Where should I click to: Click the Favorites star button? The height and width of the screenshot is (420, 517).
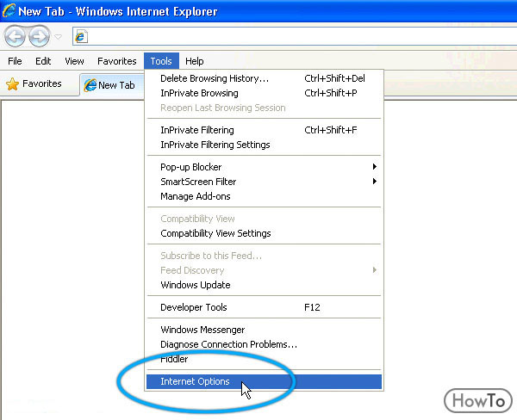click(34, 83)
